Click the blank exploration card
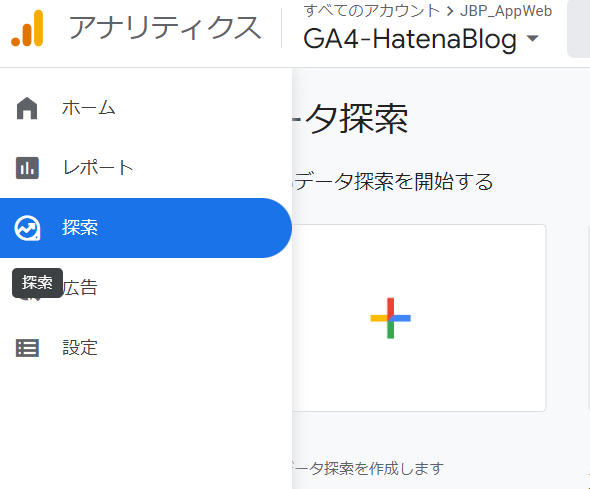 [419, 318]
